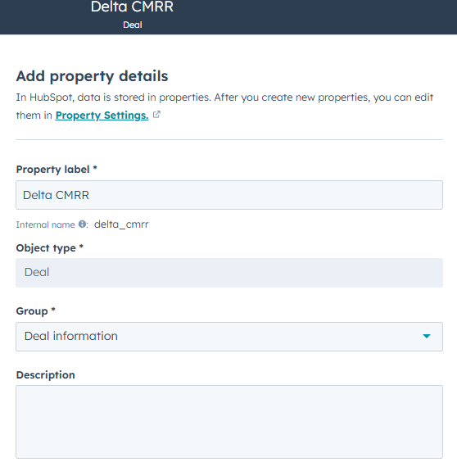The width and height of the screenshot is (457, 476).
Task: Click the external link icon beside Property Settings
Action: pyautogui.click(x=156, y=115)
